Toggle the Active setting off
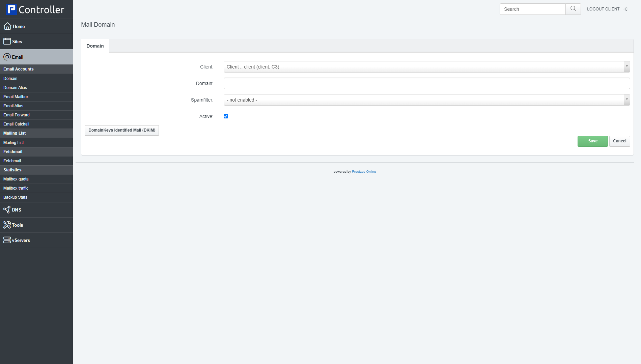The width and height of the screenshot is (641, 364). 226,116
